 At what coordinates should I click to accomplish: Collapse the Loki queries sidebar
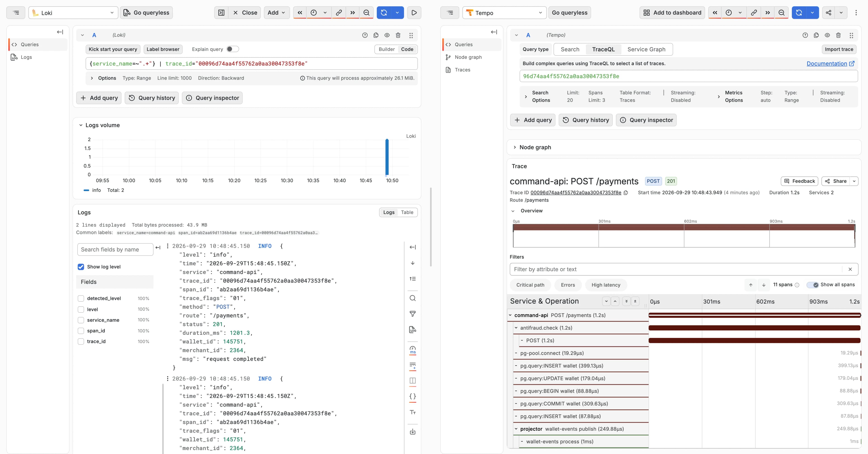60,32
